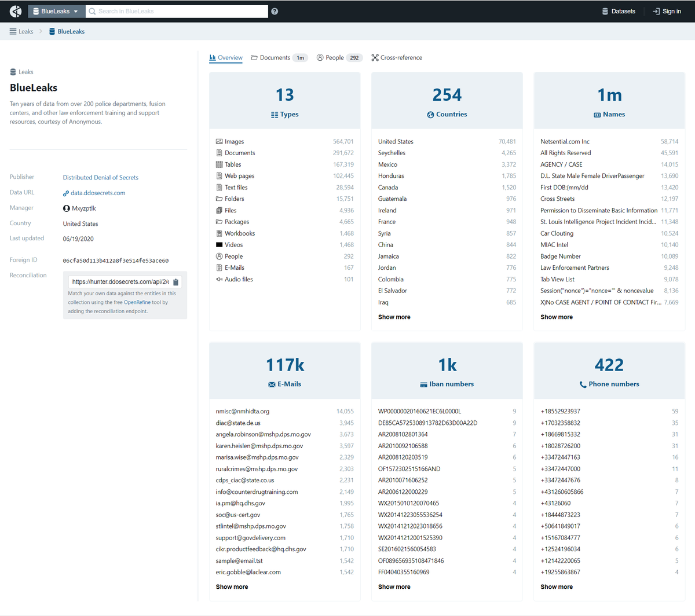Image resolution: width=695 pixels, height=616 pixels.
Task: Select Canada country row
Action: (x=447, y=188)
